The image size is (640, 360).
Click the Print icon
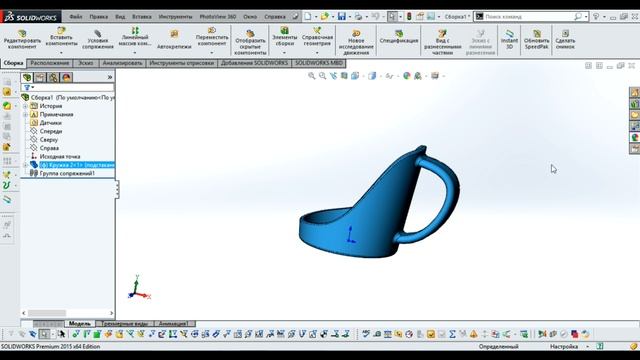(x=358, y=16)
